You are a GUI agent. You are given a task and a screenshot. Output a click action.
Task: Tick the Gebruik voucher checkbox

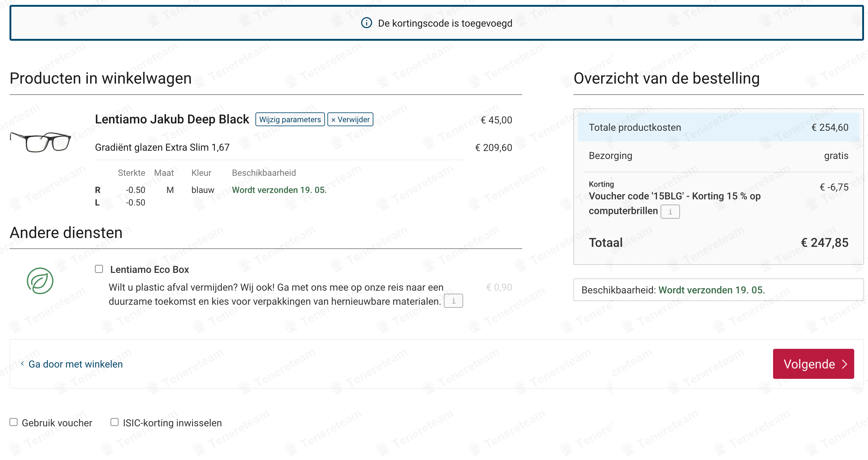tap(13, 422)
